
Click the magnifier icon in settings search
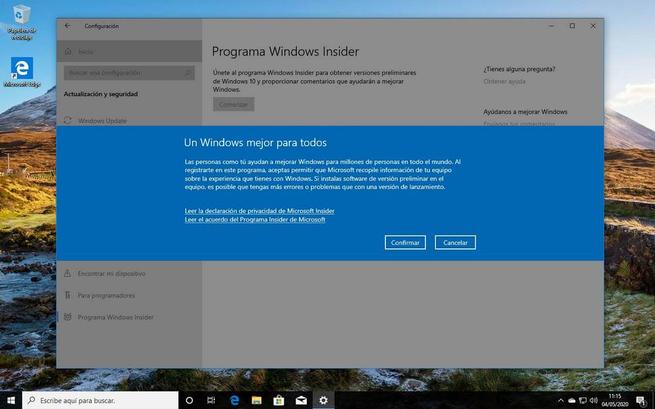pyautogui.click(x=188, y=73)
